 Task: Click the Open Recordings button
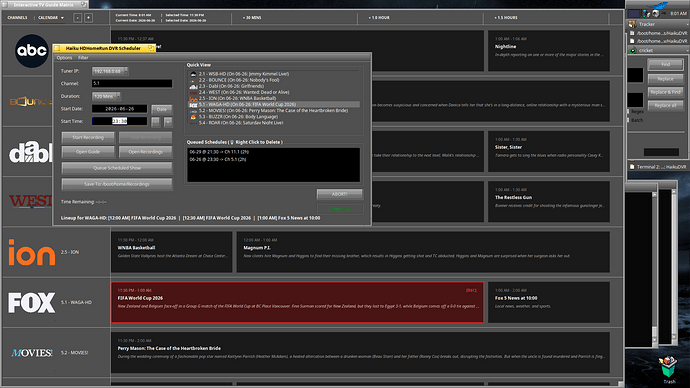pos(145,152)
